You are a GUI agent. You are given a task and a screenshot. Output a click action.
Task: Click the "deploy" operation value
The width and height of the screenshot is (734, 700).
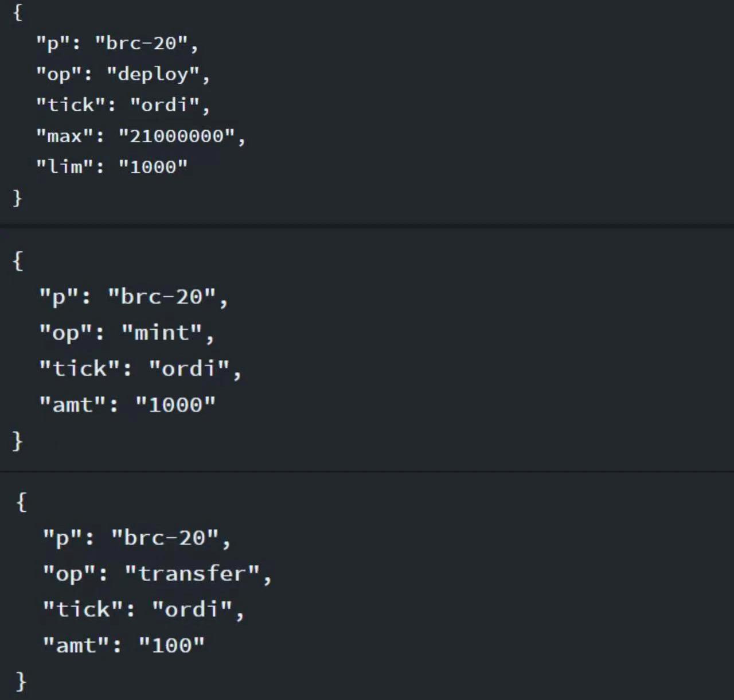[x=153, y=74]
